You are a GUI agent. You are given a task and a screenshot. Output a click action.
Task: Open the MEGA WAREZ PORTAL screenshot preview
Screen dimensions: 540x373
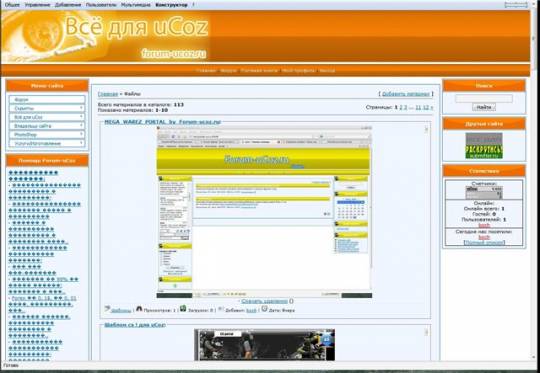click(264, 212)
